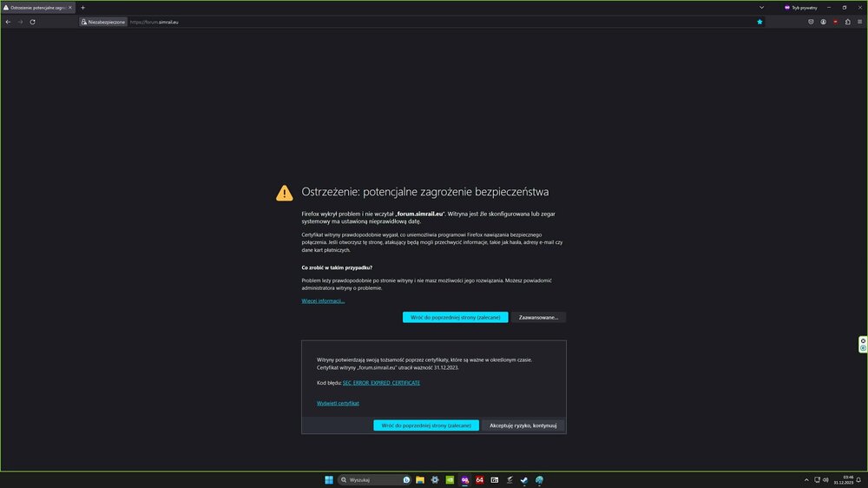Show hidden system tray icons
Image resolution: width=868 pixels, height=488 pixels.
[x=806, y=479]
